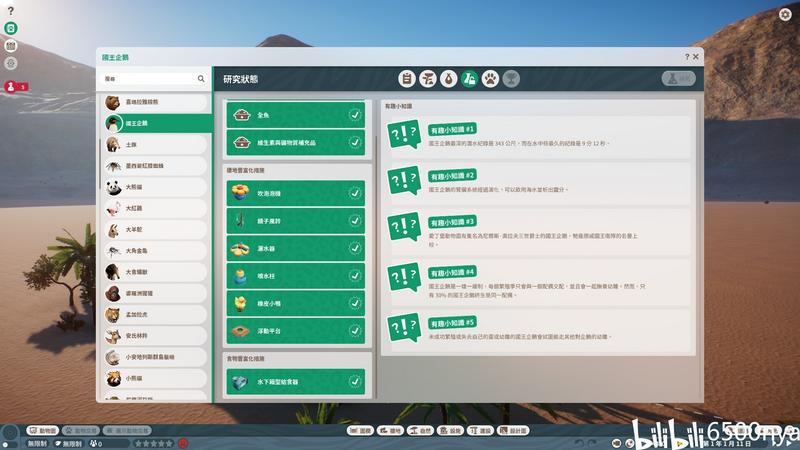800x450 pixels.
Task: Click the red notification alert icon
Action: pyautogui.click(x=11, y=87)
